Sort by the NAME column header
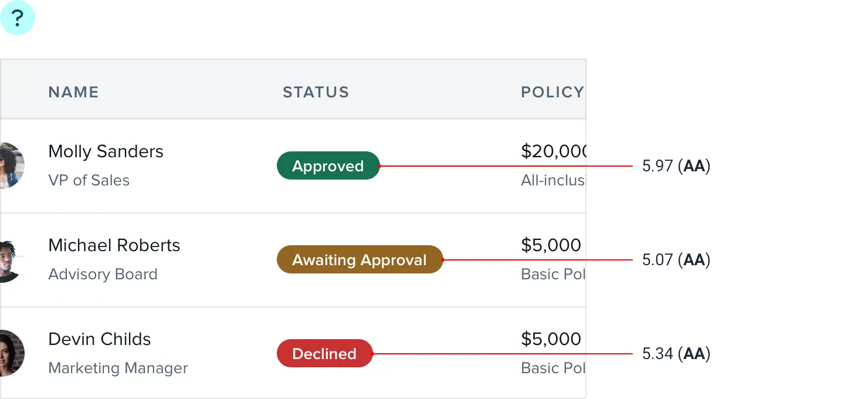Image resolution: width=868 pixels, height=399 pixels. click(x=73, y=92)
